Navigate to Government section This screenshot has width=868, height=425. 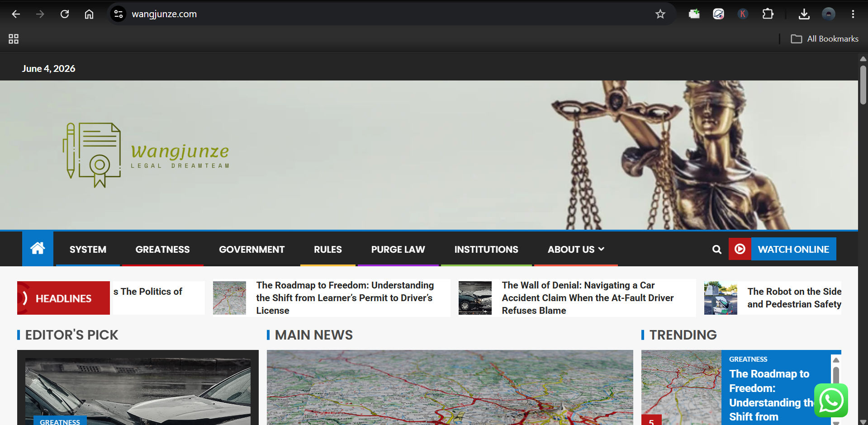coord(251,249)
